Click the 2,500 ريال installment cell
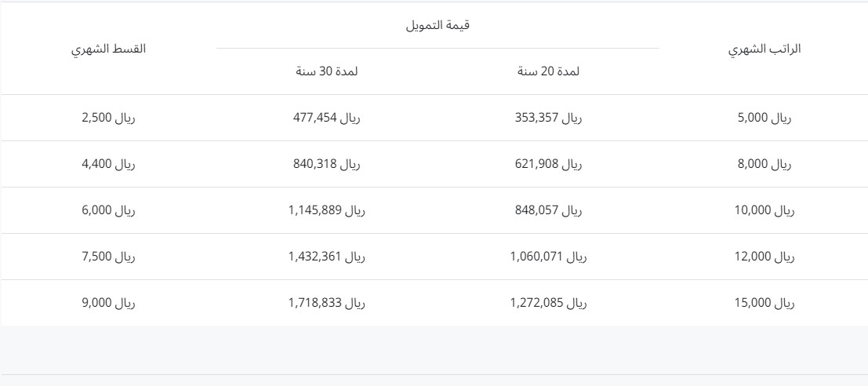Viewport: 868px width, 386px height. [108, 118]
